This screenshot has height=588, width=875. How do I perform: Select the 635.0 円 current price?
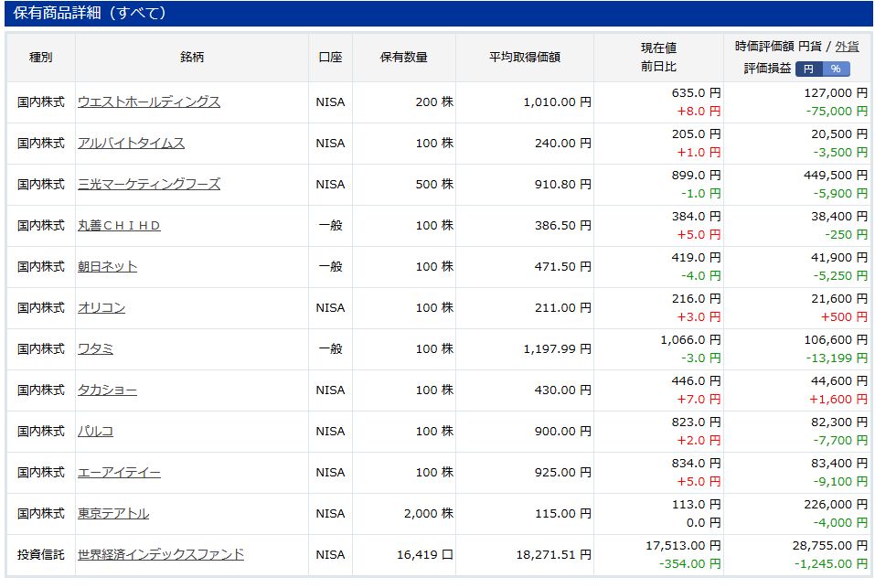(x=696, y=93)
